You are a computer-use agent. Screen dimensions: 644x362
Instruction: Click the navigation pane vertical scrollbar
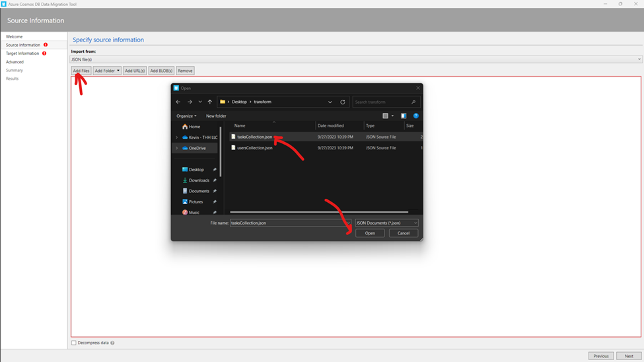pyautogui.click(x=221, y=152)
